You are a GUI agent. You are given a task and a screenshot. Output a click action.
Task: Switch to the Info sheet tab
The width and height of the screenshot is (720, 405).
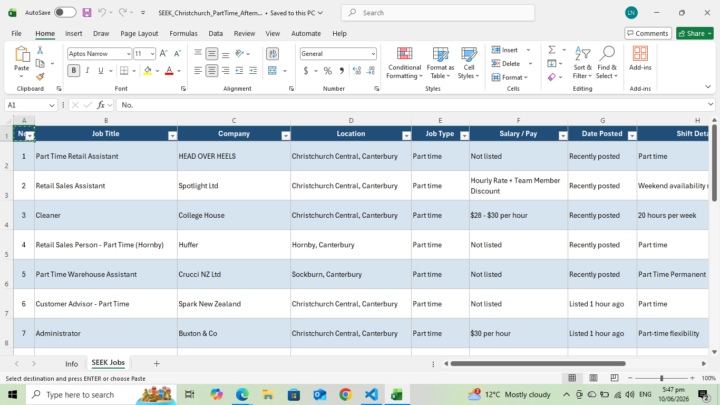71,364
